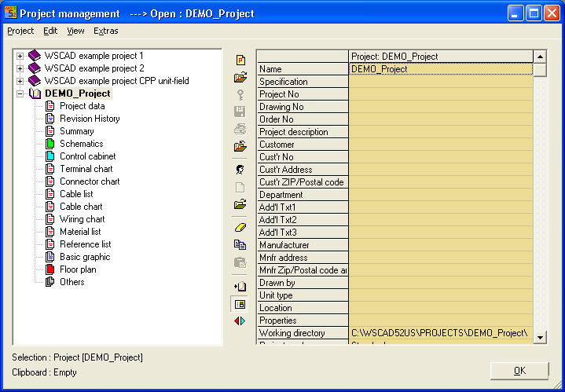Select the Wiring chart tree item
This screenshot has height=392, width=565.
click(83, 219)
